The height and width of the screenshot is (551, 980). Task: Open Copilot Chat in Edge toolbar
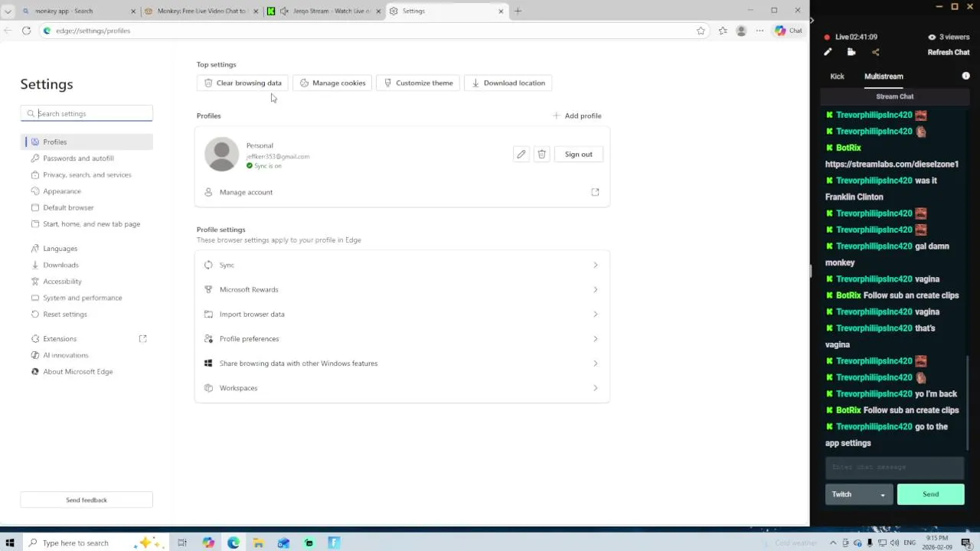click(789, 31)
